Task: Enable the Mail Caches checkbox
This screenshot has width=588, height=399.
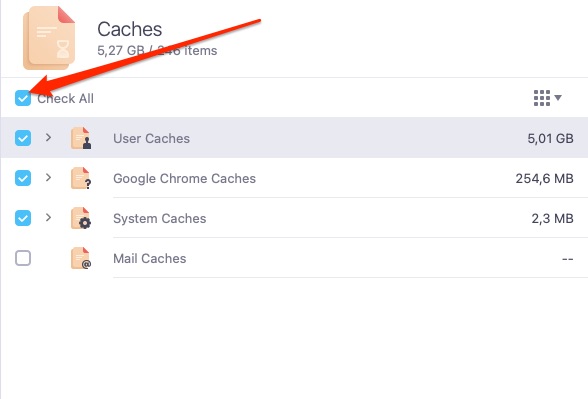Action: [23, 258]
